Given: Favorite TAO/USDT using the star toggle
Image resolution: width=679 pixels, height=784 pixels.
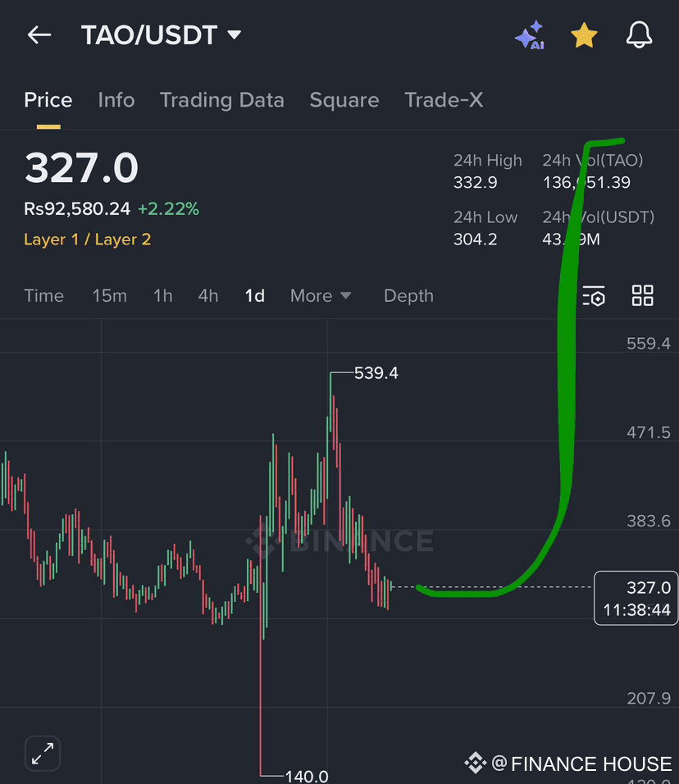Looking at the screenshot, I should [x=584, y=35].
